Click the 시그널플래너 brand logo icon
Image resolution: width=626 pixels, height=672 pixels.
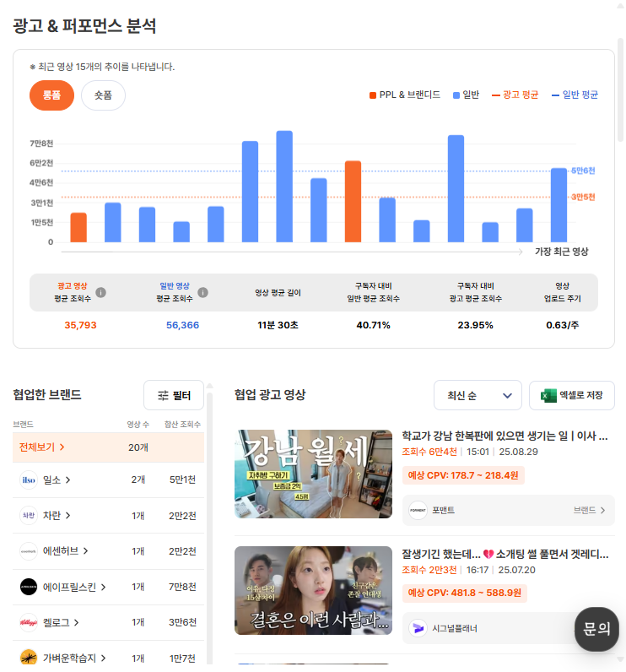pyautogui.click(x=418, y=628)
